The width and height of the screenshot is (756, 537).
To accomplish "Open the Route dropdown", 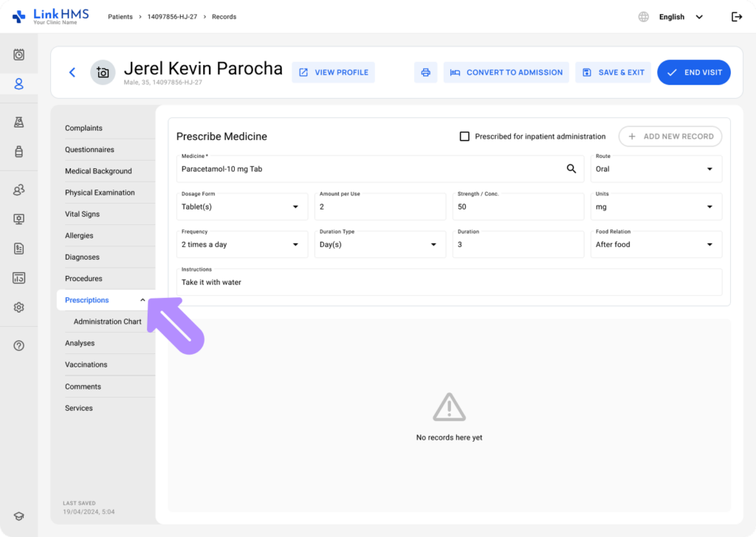I will (x=656, y=169).
